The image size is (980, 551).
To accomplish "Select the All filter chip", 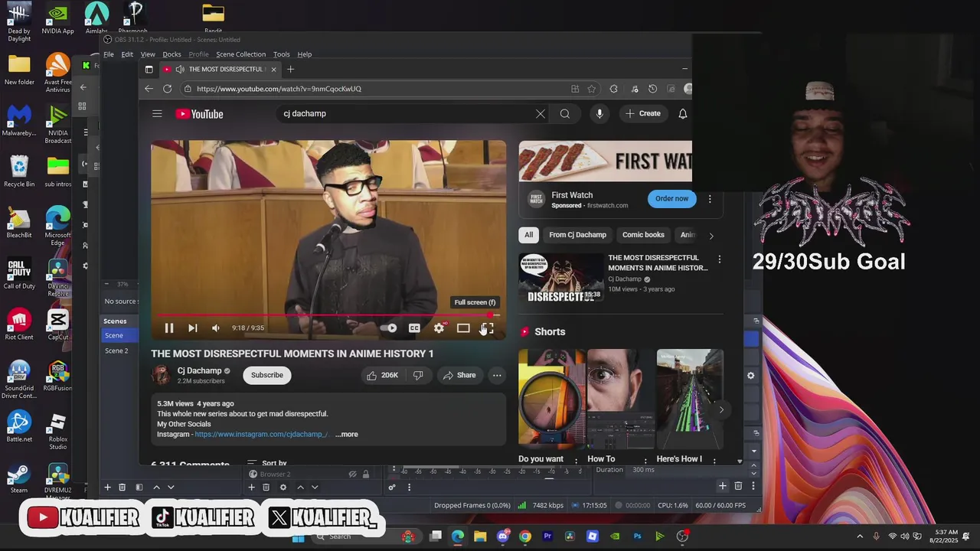I will (528, 235).
